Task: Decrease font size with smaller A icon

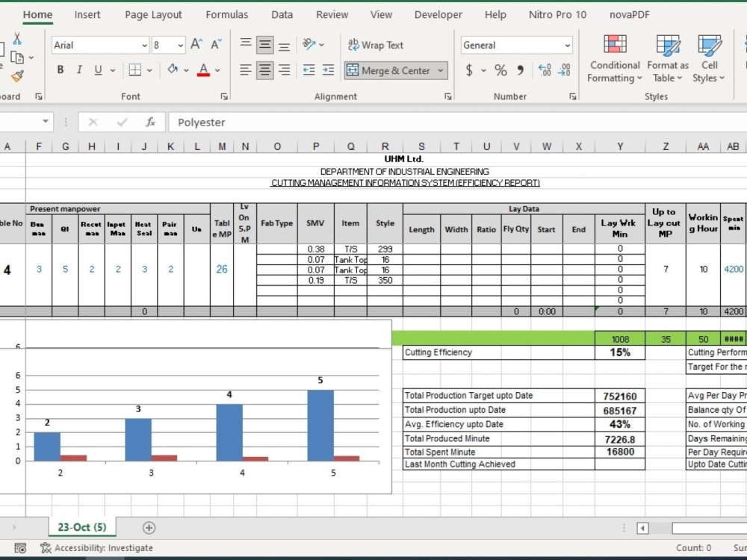Action: click(x=216, y=45)
